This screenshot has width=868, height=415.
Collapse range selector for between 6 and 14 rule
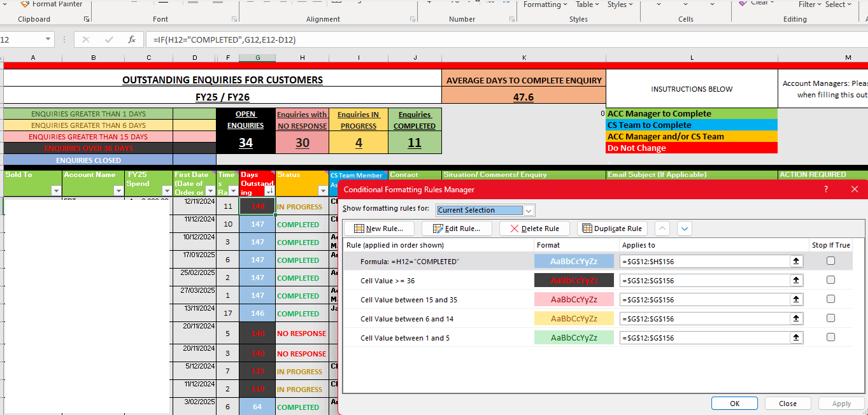point(796,318)
